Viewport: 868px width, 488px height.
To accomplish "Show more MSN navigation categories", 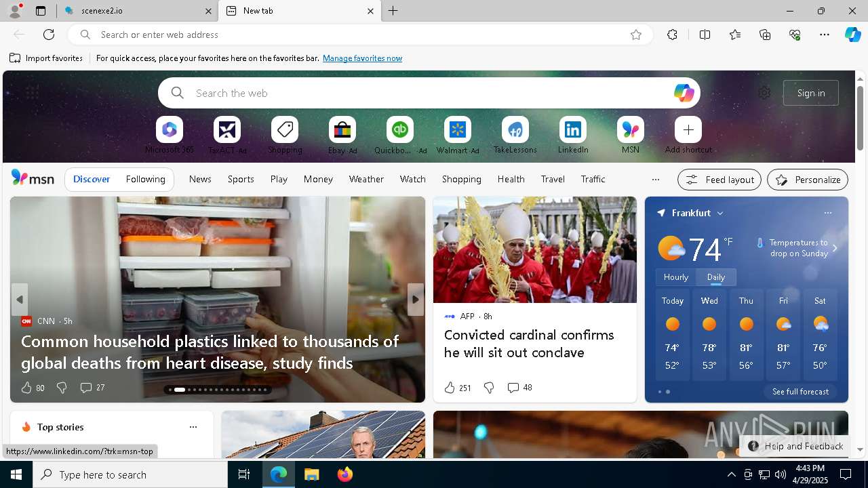I will tap(655, 180).
